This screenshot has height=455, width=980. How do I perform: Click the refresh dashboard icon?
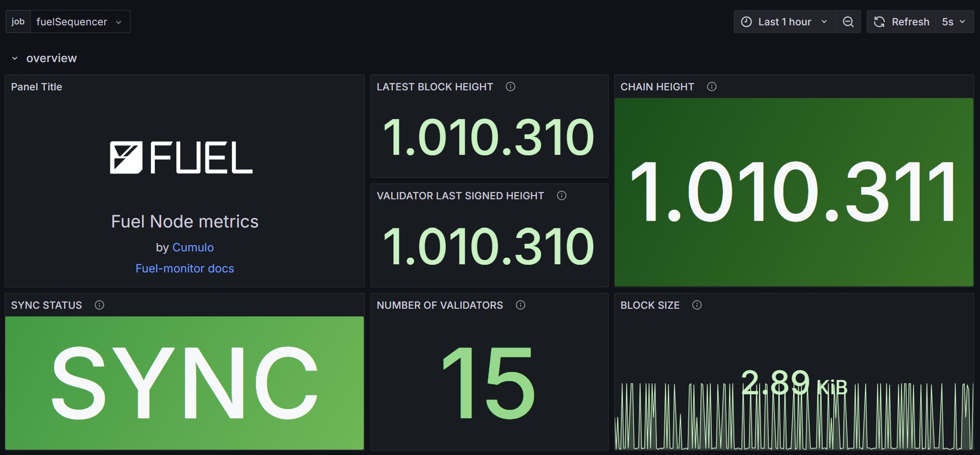point(879,22)
